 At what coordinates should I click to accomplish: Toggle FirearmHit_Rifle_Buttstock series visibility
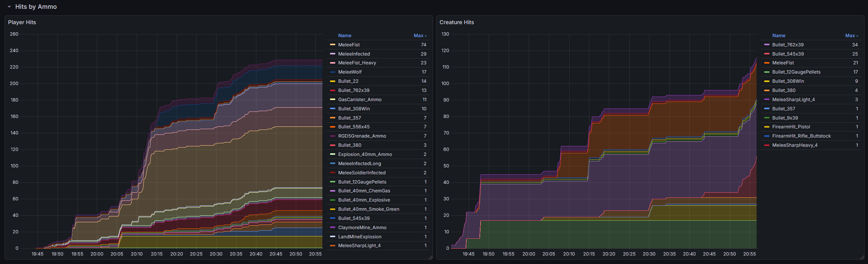(x=801, y=136)
